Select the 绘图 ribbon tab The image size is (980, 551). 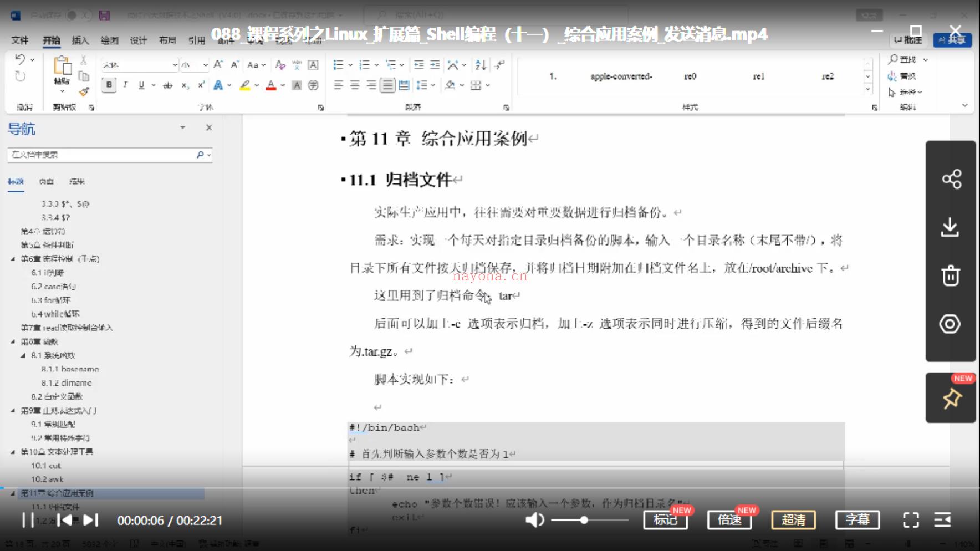[x=110, y=40]
